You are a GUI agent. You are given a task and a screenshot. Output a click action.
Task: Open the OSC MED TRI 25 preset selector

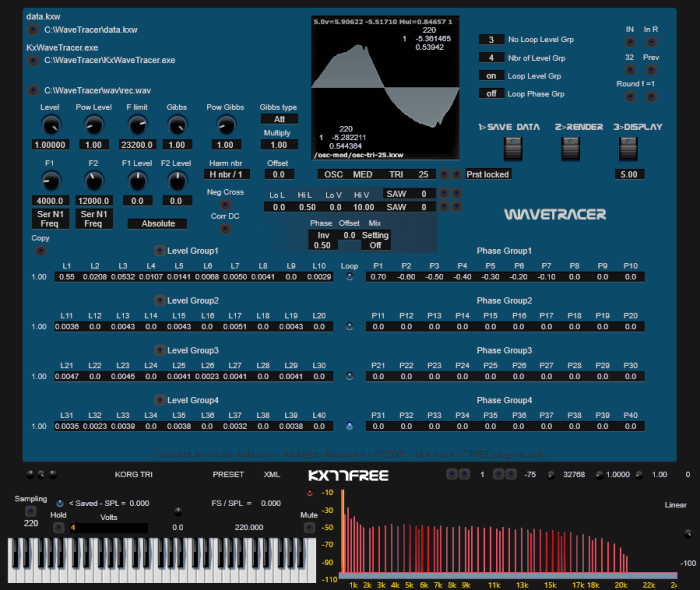(376, 175)
